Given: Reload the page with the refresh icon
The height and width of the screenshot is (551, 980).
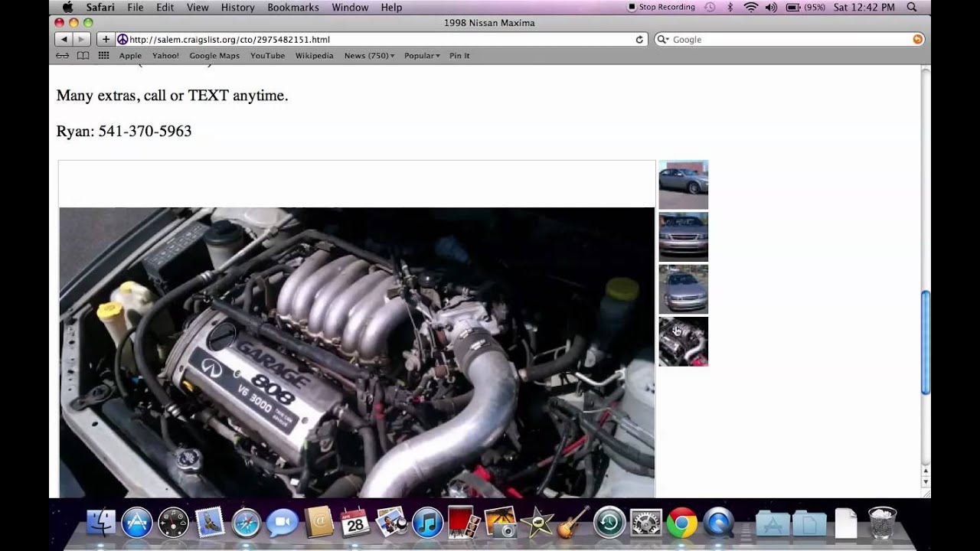Looking at the screenshot, I should click(639, 39).
